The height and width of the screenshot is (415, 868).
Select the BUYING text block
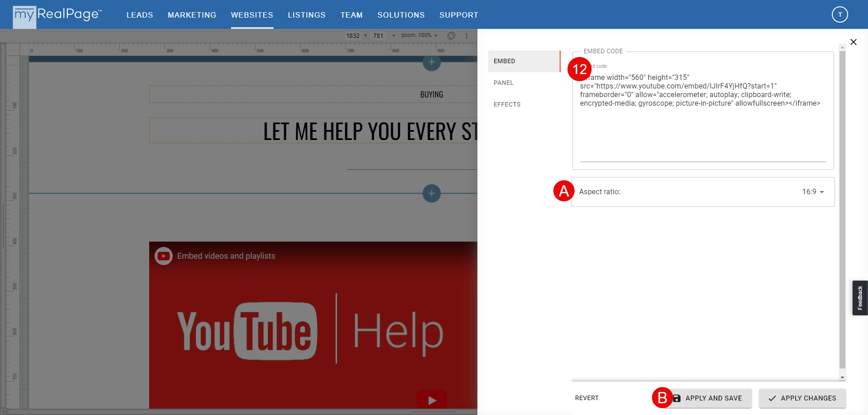pyautogui.click(x=313, y=94)
